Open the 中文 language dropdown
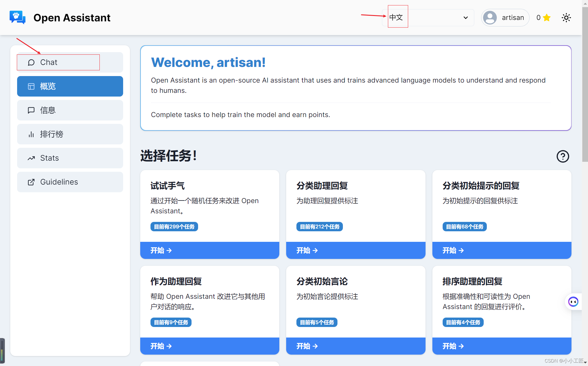Image resolution: width=588 pixels, height=366 pixels. (428, 17)
